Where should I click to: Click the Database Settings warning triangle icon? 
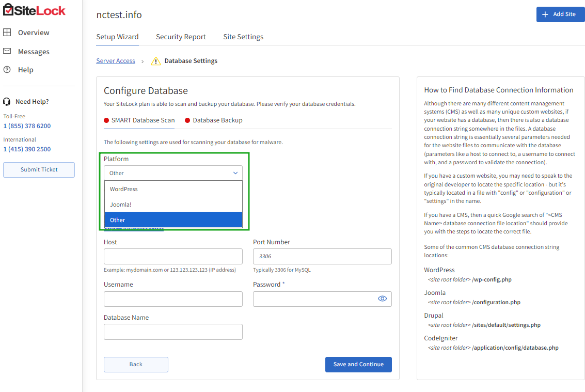click(156, 61)
